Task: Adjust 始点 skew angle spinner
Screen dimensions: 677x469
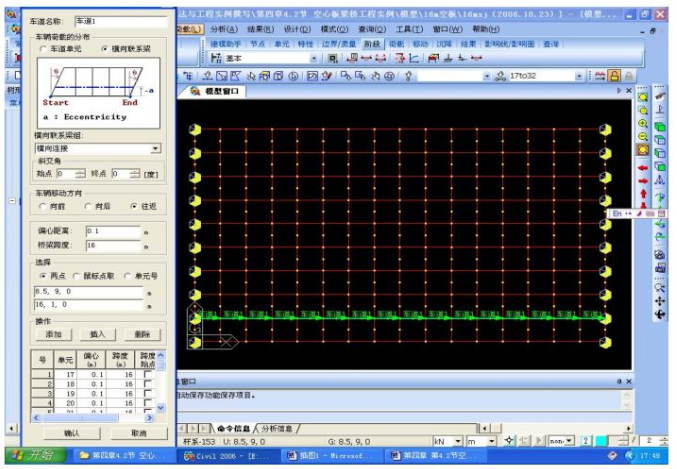Action: 80,174
